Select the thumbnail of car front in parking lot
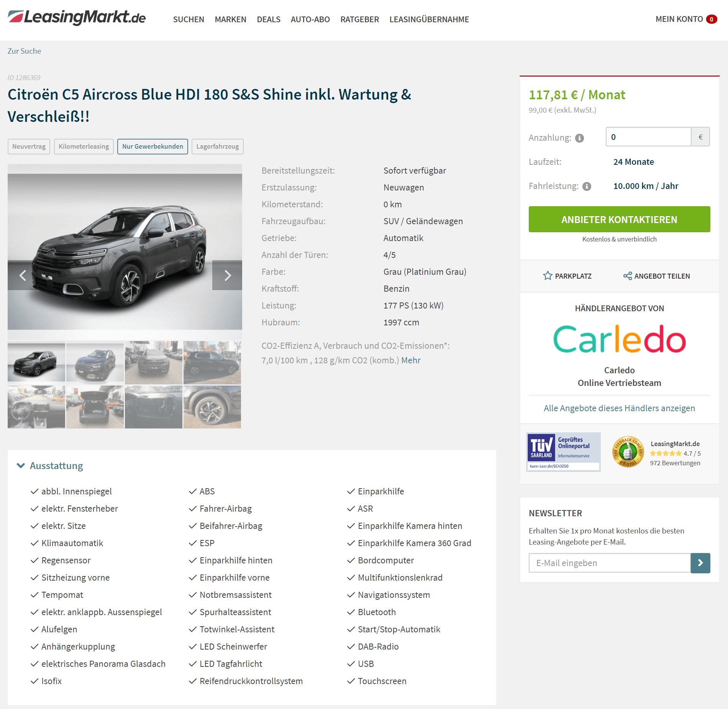Screen dimensions: 728x709 click(x=154, y=363)
